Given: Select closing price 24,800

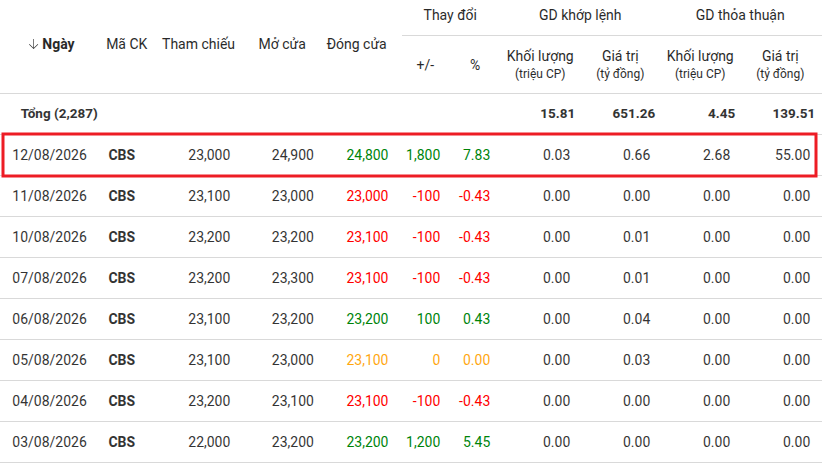Looking at the screenshot, I should [367, 155].
